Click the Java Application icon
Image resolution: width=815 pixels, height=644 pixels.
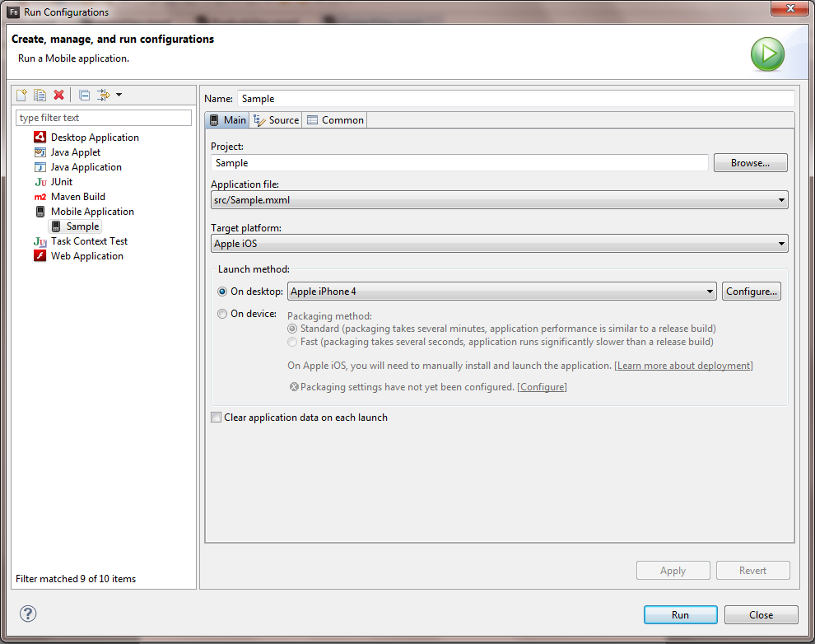coord(40,167)
